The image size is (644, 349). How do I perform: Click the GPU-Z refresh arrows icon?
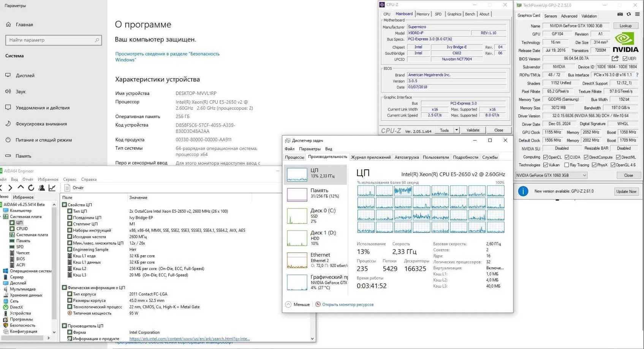click(x=629, y=14)
